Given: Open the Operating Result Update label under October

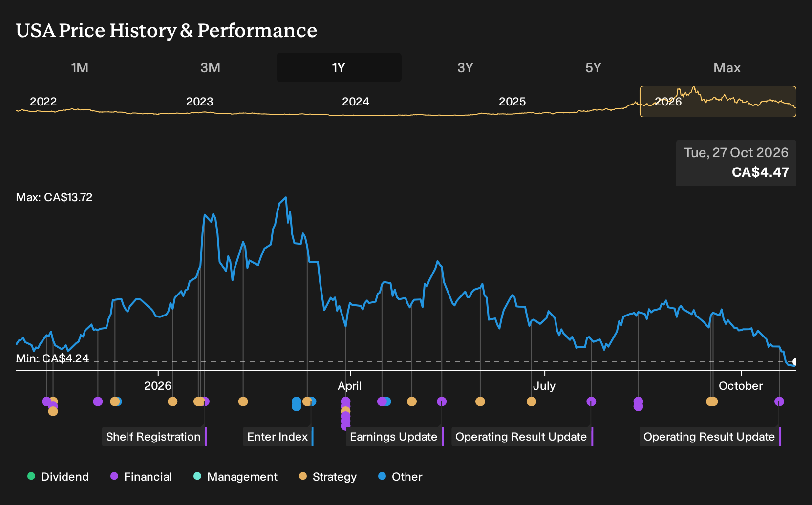Looking at the screenshot, I should (x=710, y=437).
